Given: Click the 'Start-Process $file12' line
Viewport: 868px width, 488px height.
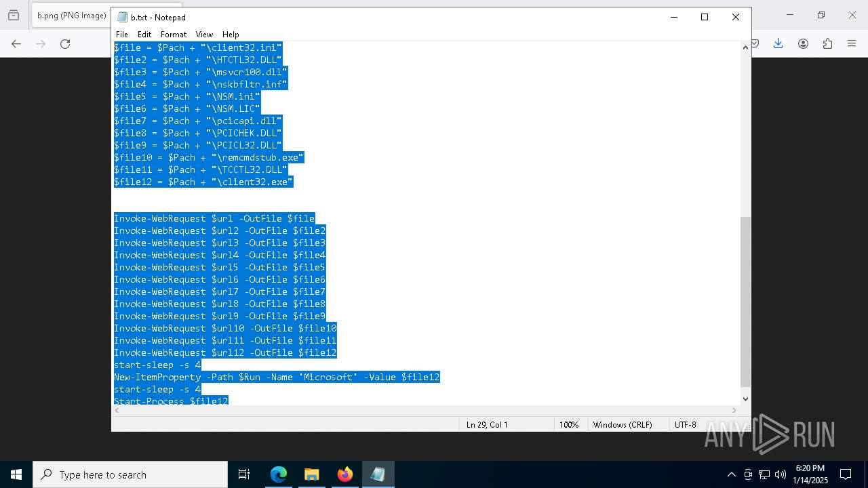Looking at the screenshot, I should point(171,401).
